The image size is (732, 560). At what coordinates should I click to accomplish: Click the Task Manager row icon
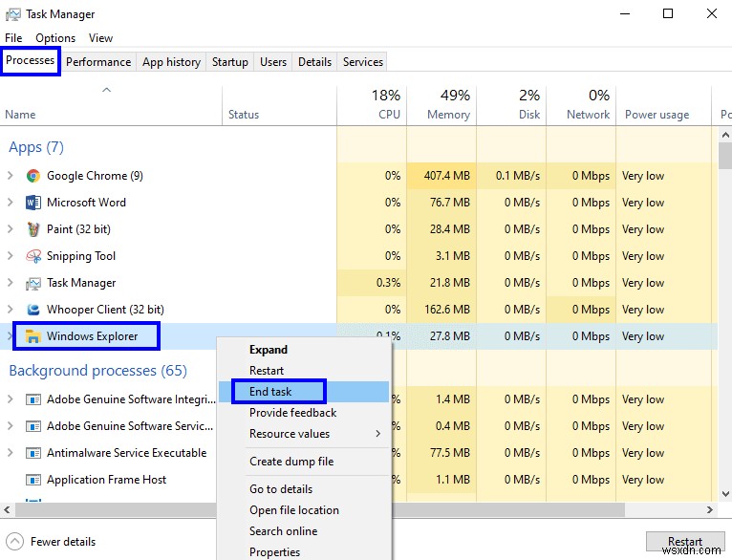[x=33, y=283]
